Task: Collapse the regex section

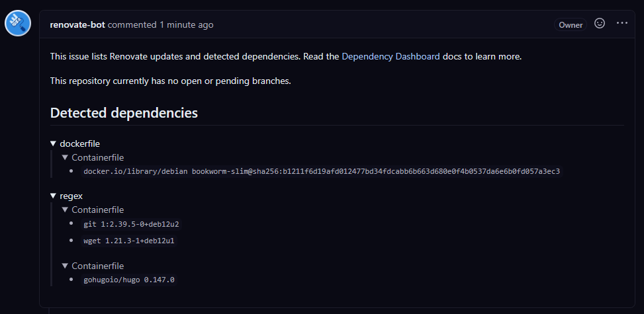Action: [x=67, y=196]
